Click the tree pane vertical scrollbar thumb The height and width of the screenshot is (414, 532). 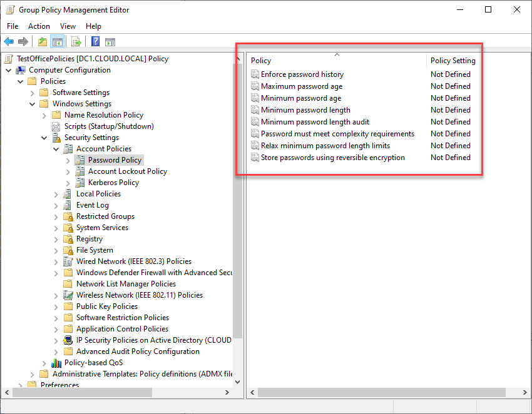tap(237, 200)
